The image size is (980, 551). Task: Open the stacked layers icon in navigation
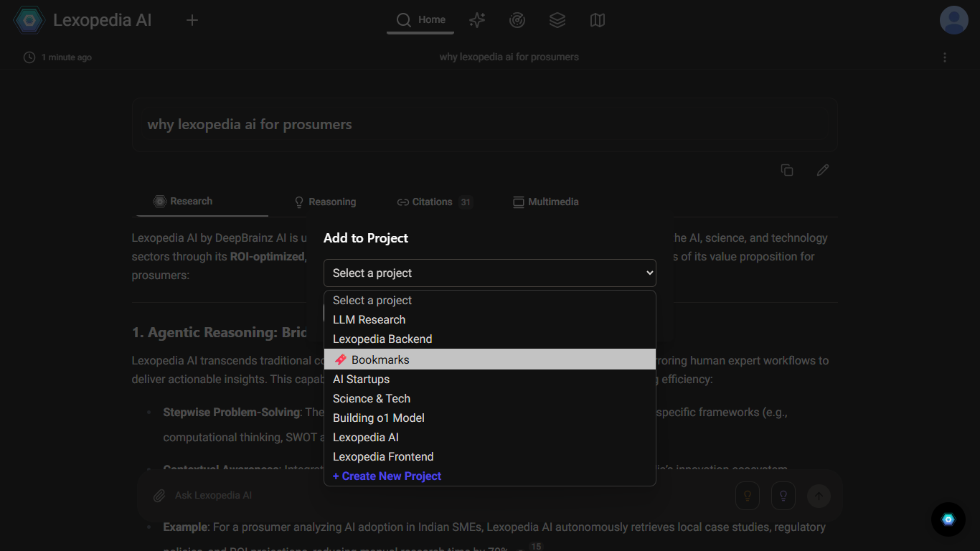(x=557, y=20)
